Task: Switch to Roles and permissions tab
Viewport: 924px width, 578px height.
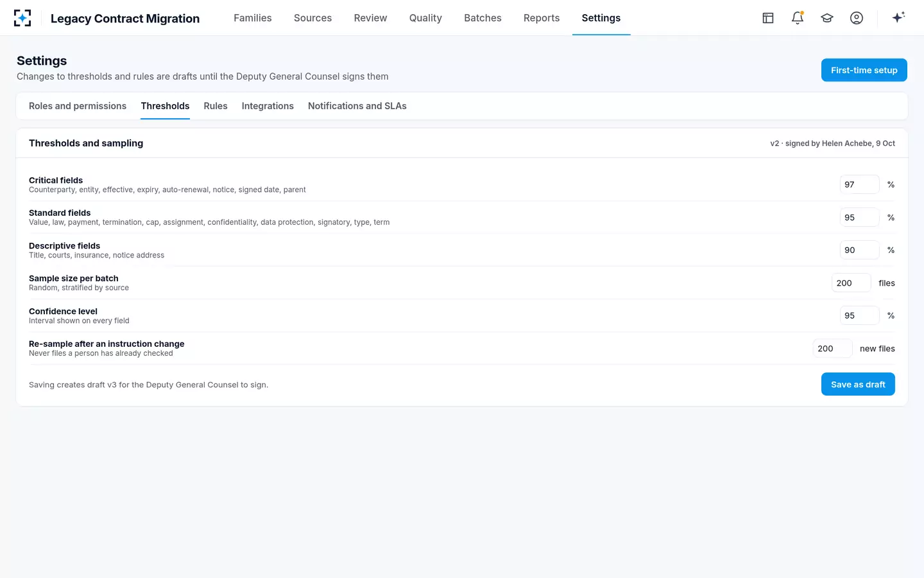Action: click(78, 106)
